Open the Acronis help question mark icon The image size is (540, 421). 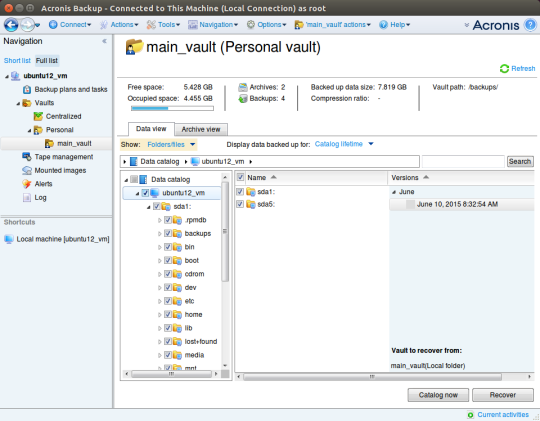(x=530, y=25)
